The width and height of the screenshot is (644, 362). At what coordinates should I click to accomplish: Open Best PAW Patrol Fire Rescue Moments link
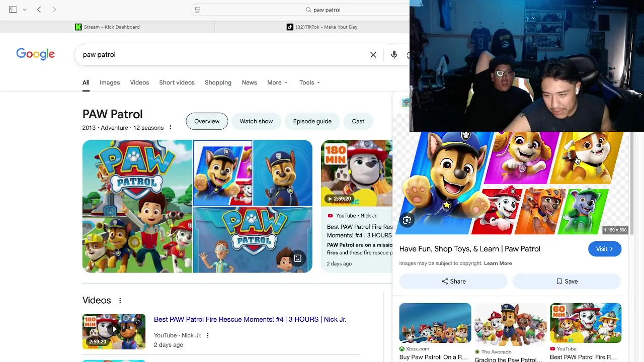click(x=250, y=319)
